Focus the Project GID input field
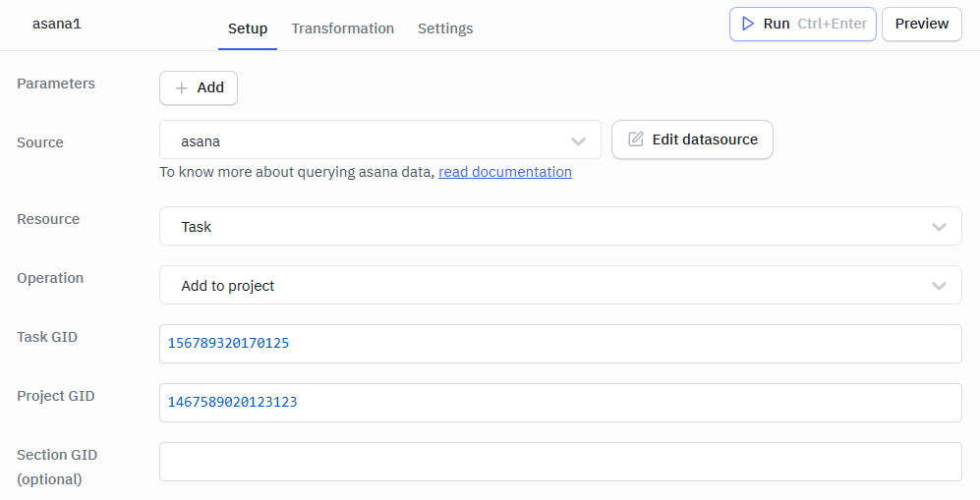This screenshot has height=500, width=980. click(x=560, y=403)
